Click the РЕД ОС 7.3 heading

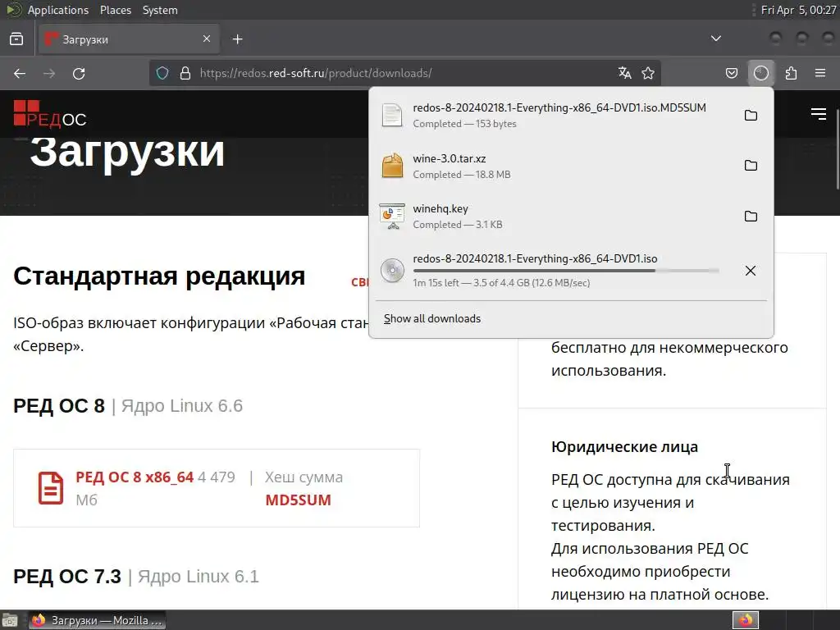point(67,577)
